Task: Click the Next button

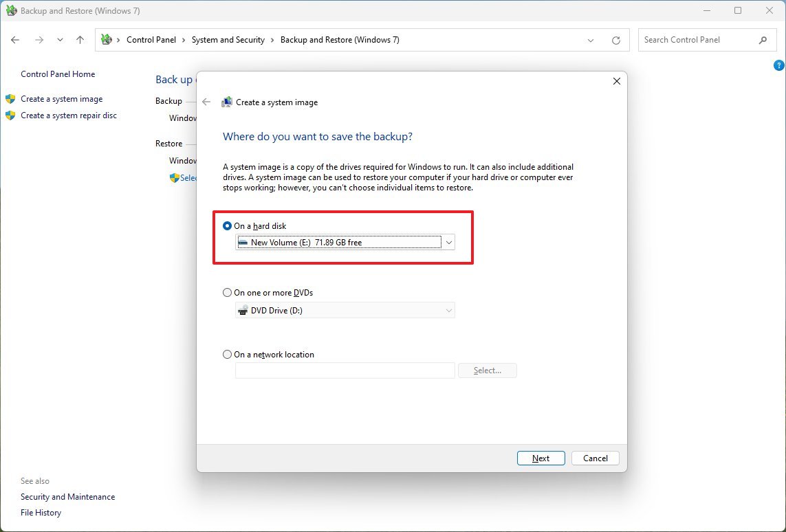Action: pos(541,458)
